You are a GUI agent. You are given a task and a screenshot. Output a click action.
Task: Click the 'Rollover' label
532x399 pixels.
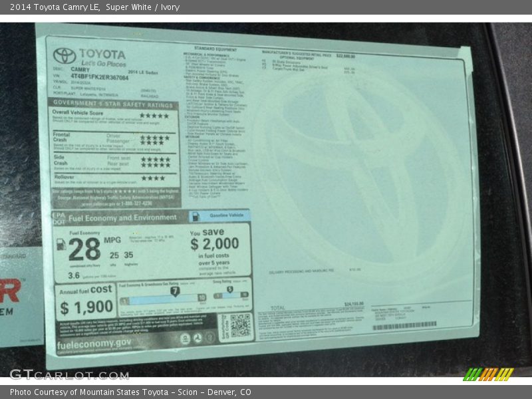pyautogui.click(x=64, y=177)
